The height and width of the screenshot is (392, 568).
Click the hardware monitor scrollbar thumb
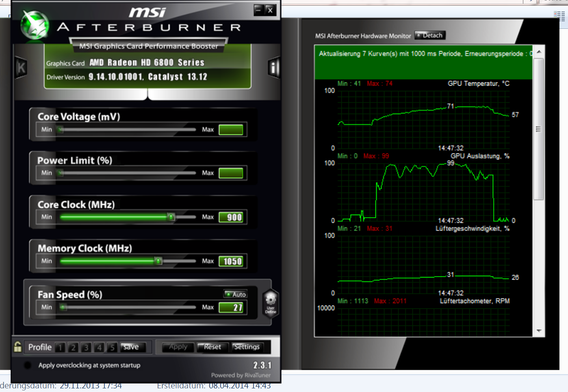tap(539, 129)
